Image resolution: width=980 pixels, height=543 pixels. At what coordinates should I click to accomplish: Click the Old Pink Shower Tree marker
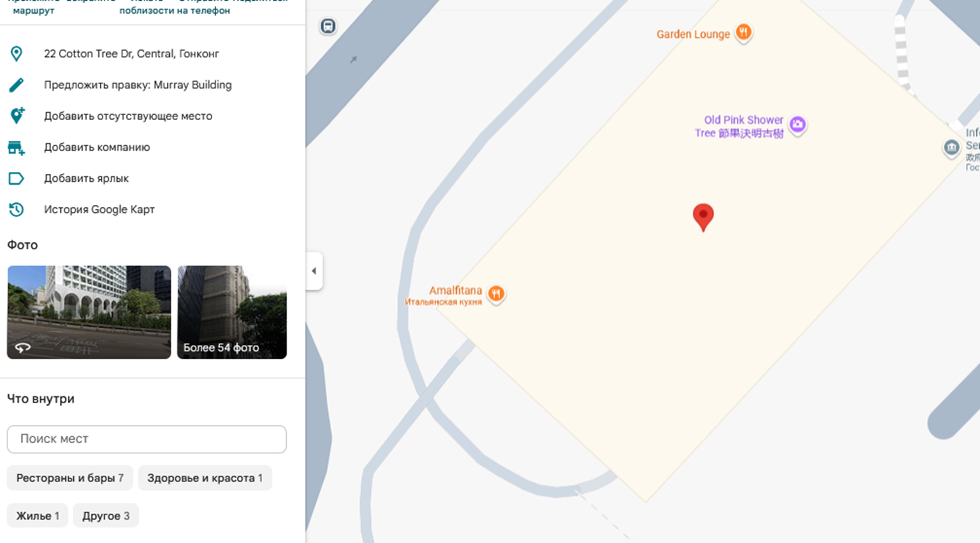tap(797, 125)
